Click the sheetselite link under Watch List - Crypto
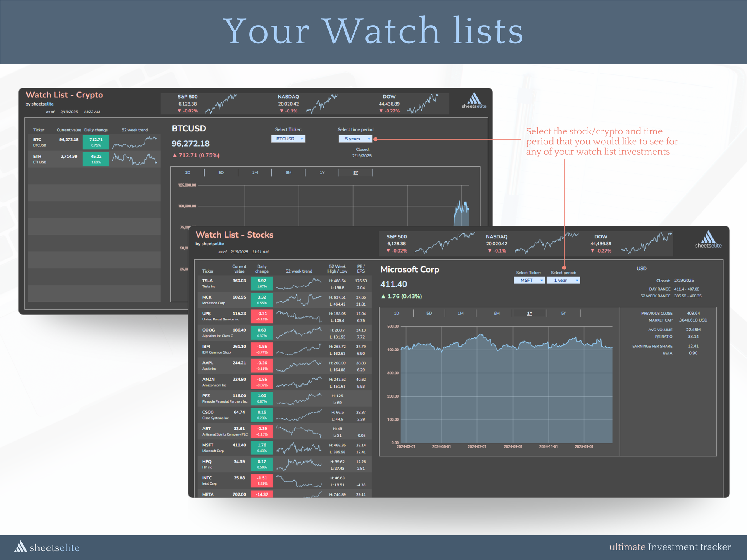The width and height of the screenshot is (747, 560). pos(42,104)
